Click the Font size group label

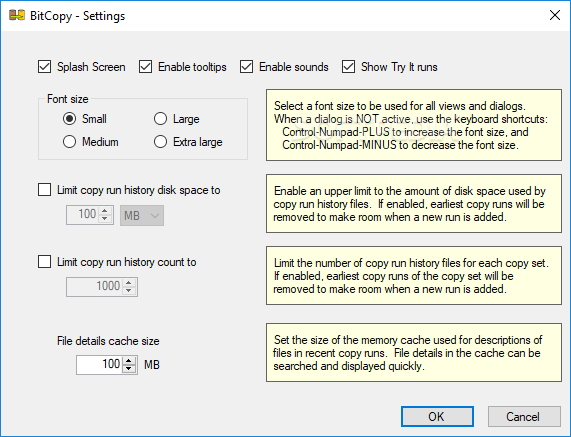click(68, 99)
